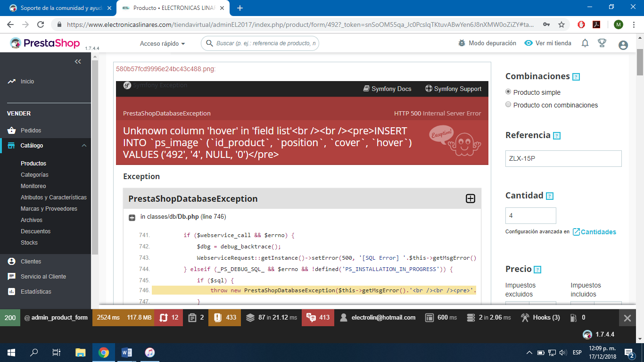
Task: Click the PrestaShop logo
Action: pos(45,43)
